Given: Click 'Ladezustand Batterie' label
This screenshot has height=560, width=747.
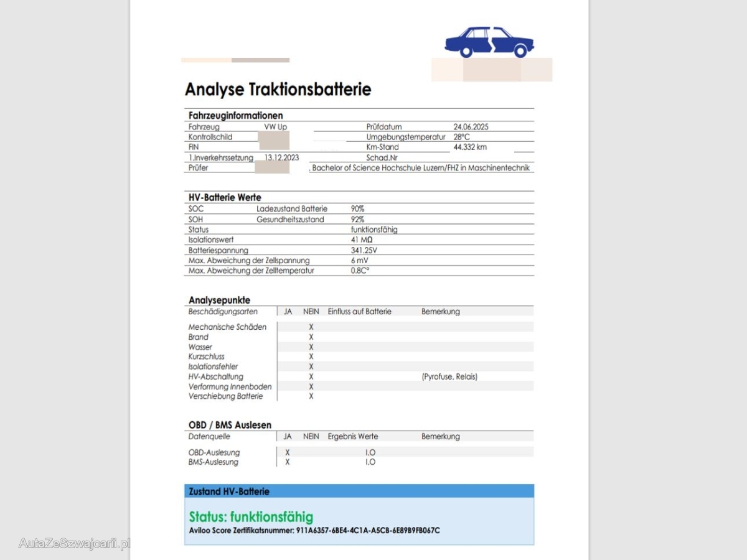Looking at the screenshot, I should point(292,209).
